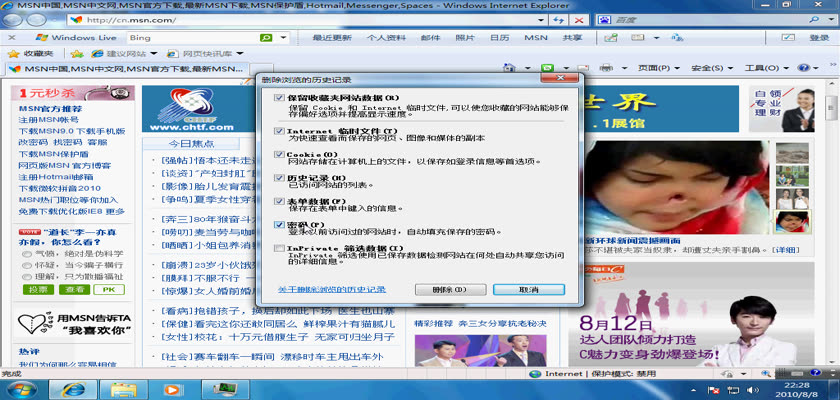Uncheck the Cookie(O) checkbox
Screen dimensions: 840x400
[279, 154]
